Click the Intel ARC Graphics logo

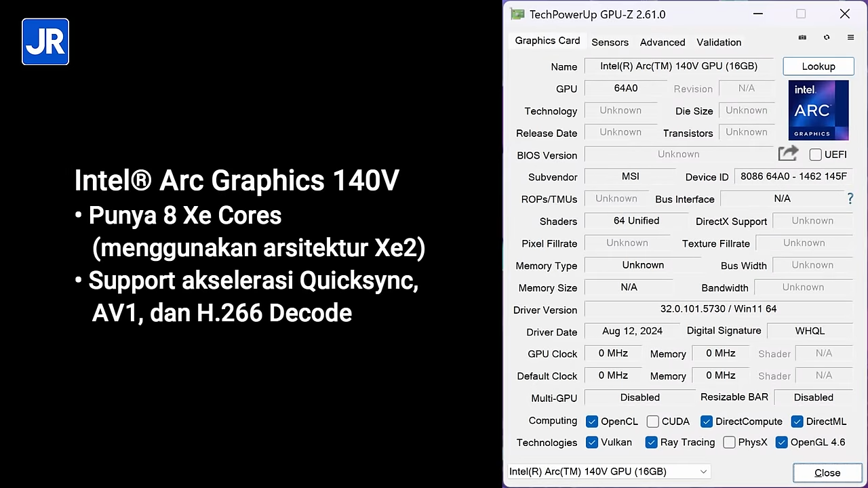click(818, 110)
